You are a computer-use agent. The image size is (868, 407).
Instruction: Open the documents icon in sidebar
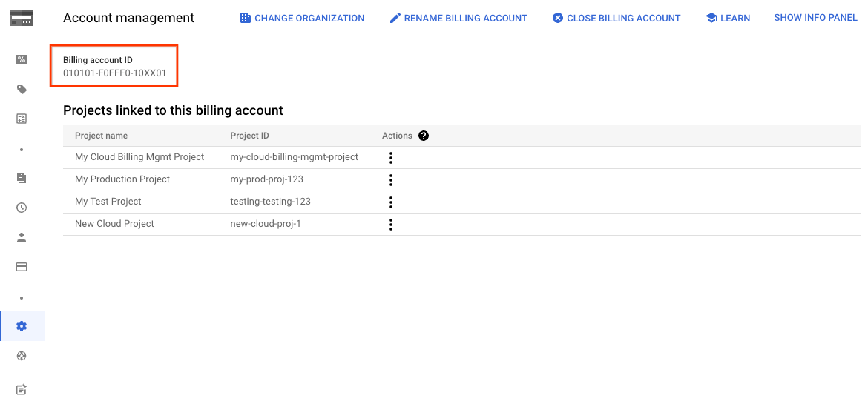(22, 178)
